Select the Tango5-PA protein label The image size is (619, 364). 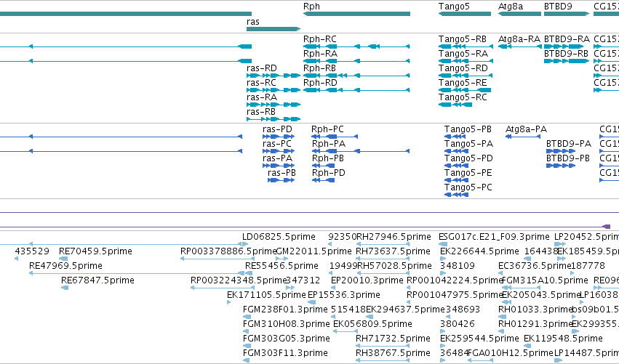[x=468, y=144]
